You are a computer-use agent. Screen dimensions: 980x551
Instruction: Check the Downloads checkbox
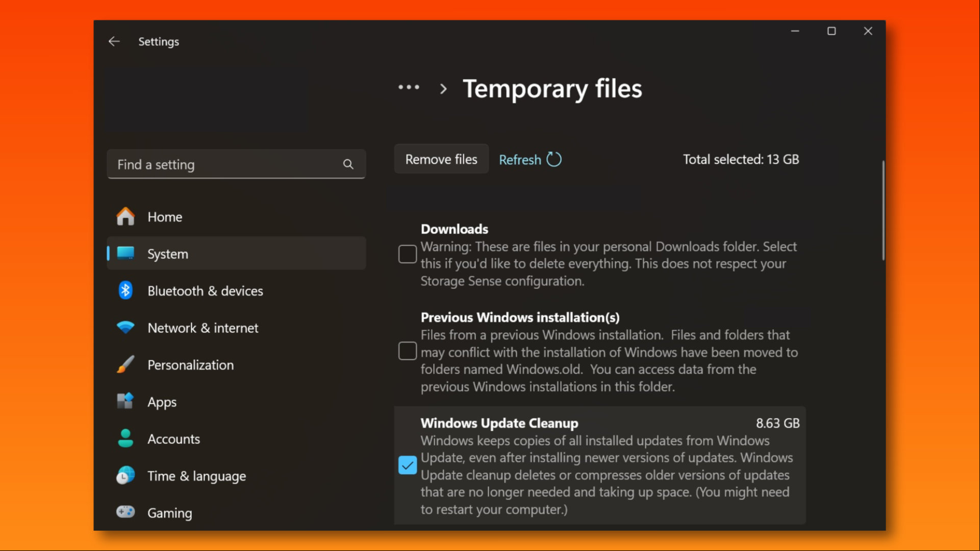point(407,254)
